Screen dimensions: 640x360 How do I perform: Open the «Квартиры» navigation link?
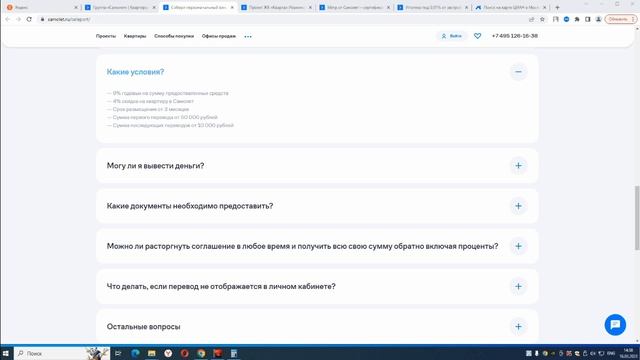(x=135, y=36)
